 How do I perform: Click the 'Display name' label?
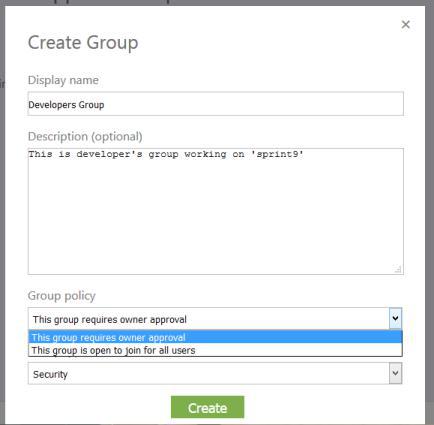[63, 80]
